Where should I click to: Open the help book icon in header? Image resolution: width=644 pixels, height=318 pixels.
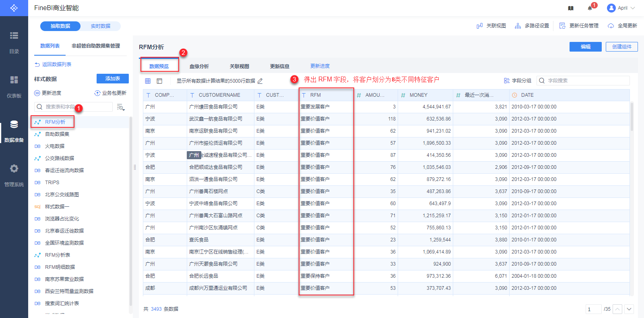coord(571,8)
